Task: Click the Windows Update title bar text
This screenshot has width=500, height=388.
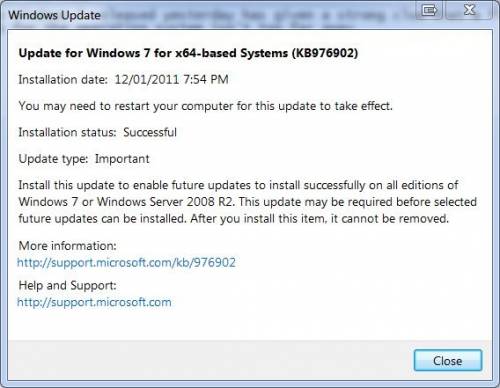Action: 54,15
